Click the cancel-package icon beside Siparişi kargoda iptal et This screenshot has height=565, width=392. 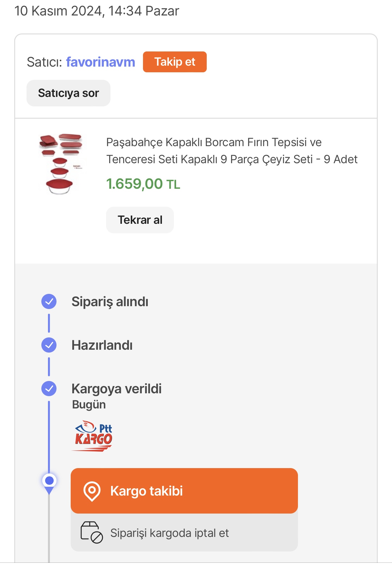point(92,532)
